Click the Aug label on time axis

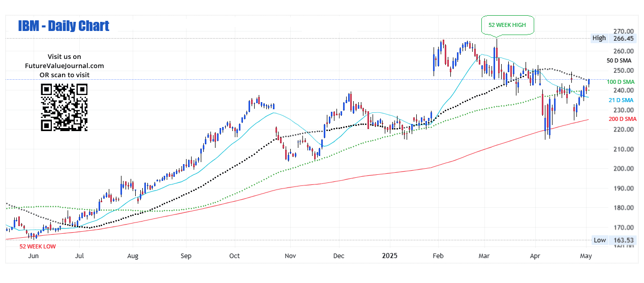[x=133, y=256]
